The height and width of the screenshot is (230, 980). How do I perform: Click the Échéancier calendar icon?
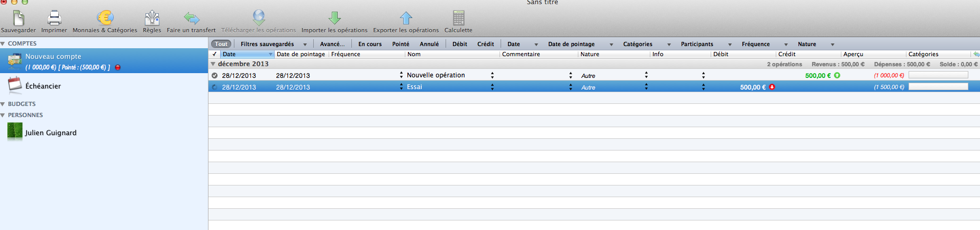click(15, 85)
